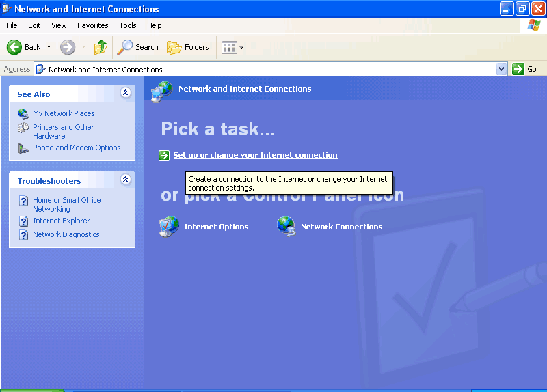
Task: Collapse the See Also panel
Action: (x=126, y=93)
